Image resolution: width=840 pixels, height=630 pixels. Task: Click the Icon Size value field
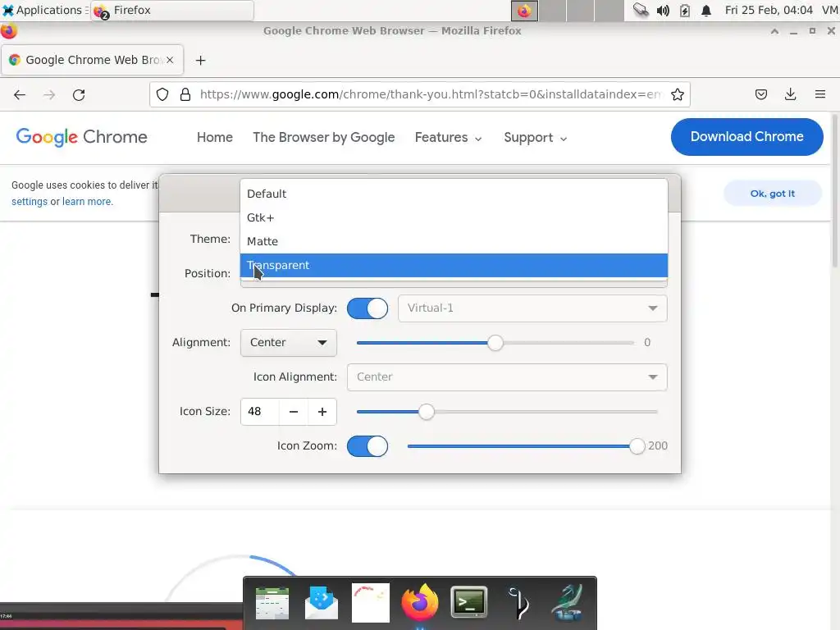pyautogui.click(x=260, y=412)
